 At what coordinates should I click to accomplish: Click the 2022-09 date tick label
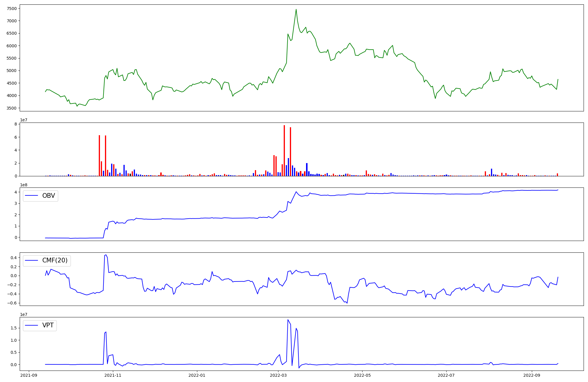click(532, 375)
